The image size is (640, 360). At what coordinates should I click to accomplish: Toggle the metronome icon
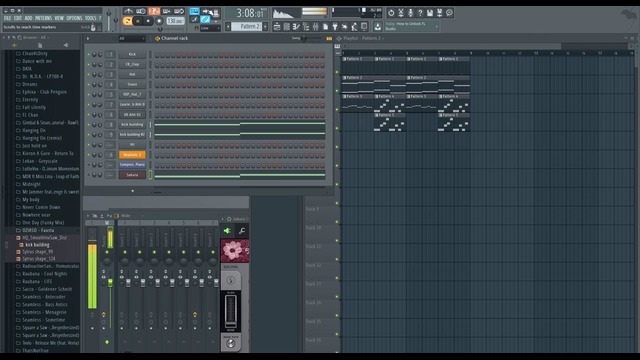click(129, 11)
